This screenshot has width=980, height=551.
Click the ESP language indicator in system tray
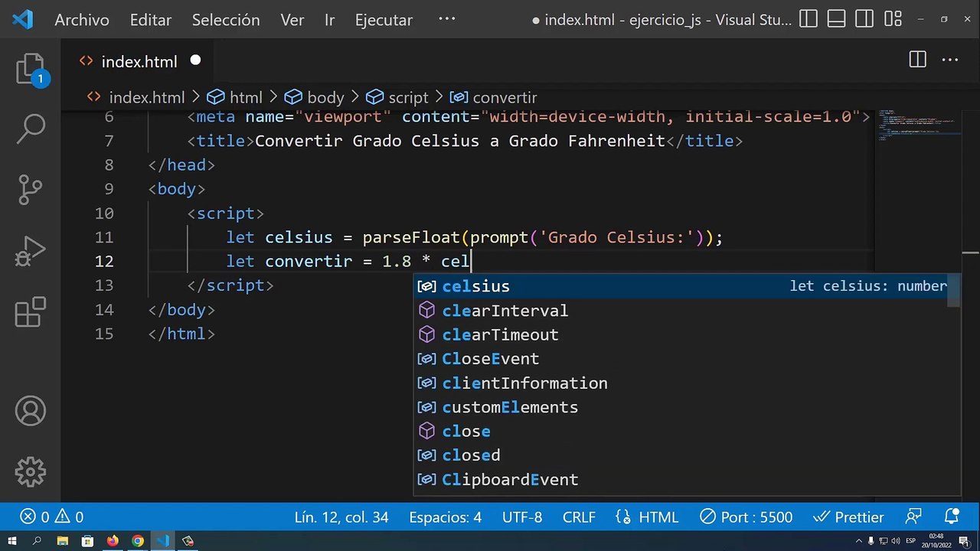point(911,541)
